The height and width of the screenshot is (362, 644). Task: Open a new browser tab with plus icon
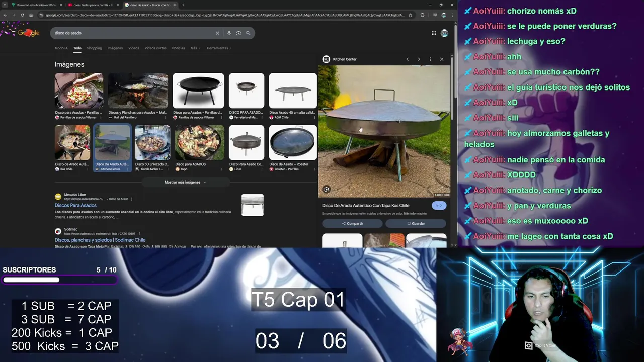click(x=183, y=5)
